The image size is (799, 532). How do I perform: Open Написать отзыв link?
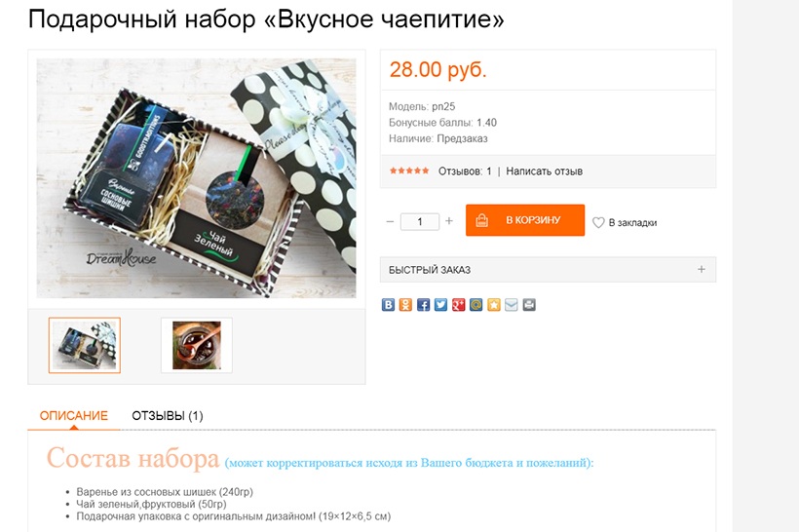tap(545, 171)
